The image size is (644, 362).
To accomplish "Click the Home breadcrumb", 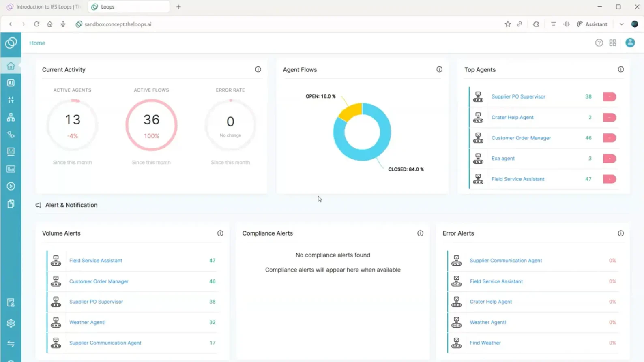I will 37,43.
